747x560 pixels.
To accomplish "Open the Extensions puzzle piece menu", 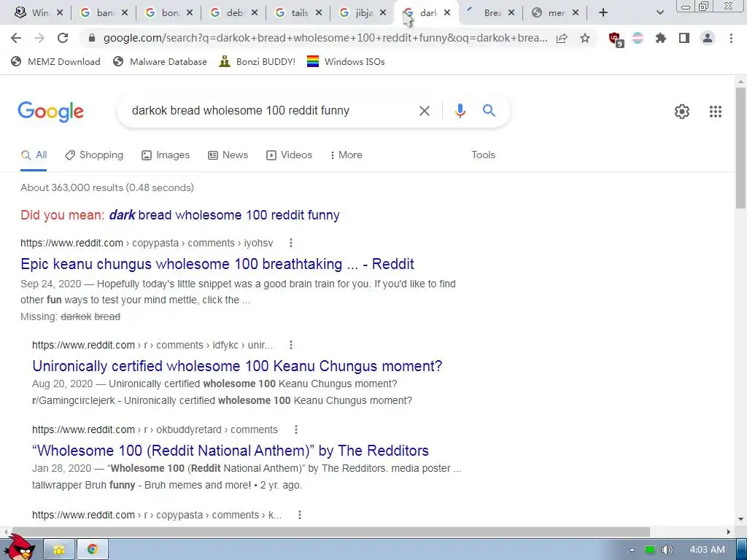I will [x=661, y=38].
